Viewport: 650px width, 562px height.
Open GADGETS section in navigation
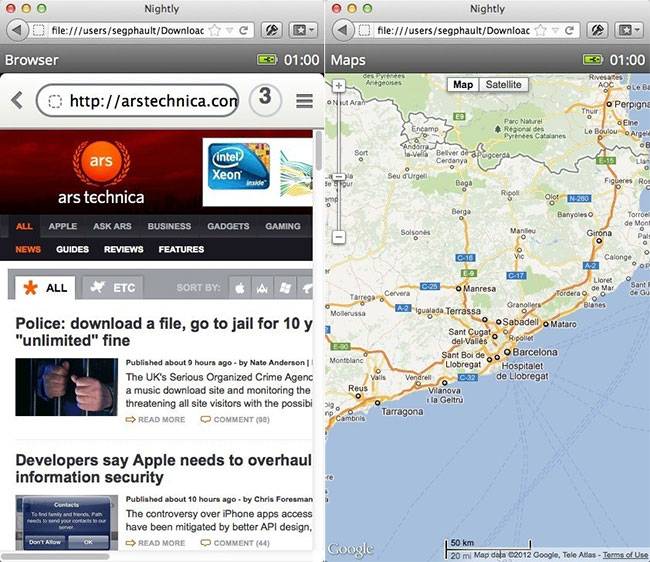(x=227, y=226)
